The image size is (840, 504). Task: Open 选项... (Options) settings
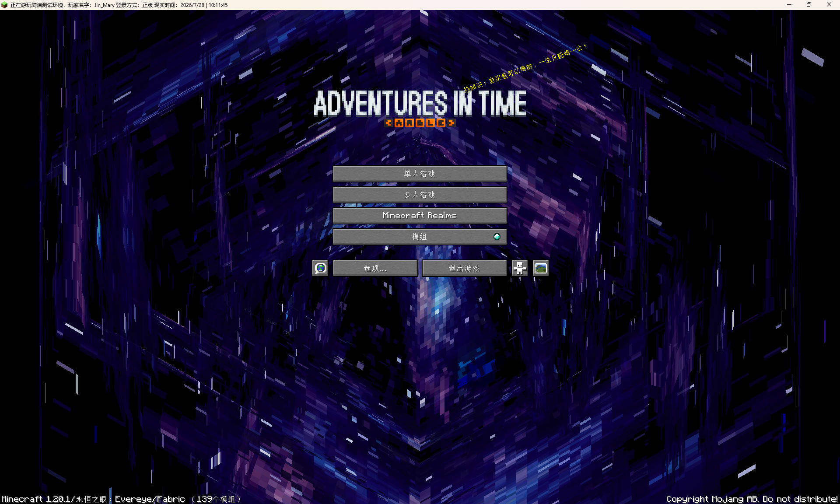(375, 268)
